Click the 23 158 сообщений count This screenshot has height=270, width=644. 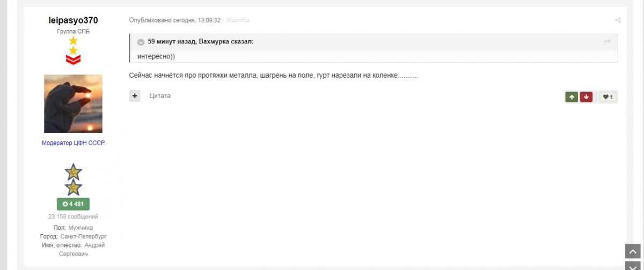[73, 217]
